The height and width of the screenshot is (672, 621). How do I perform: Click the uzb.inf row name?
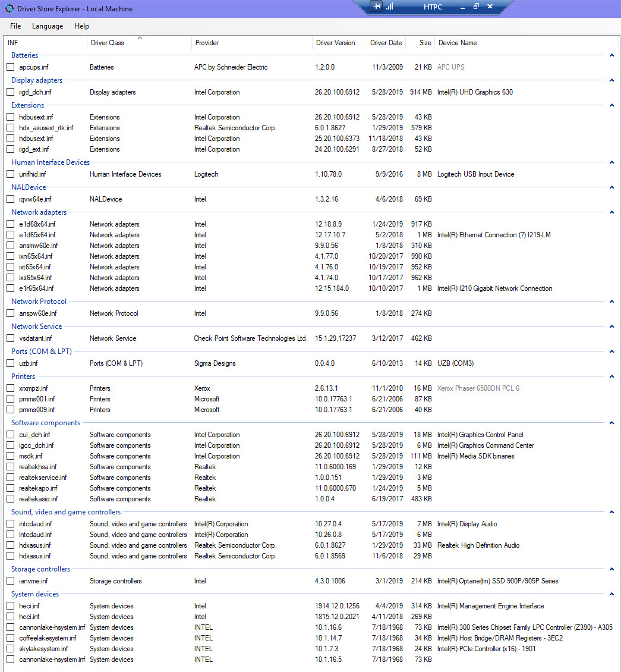[29, 363]
